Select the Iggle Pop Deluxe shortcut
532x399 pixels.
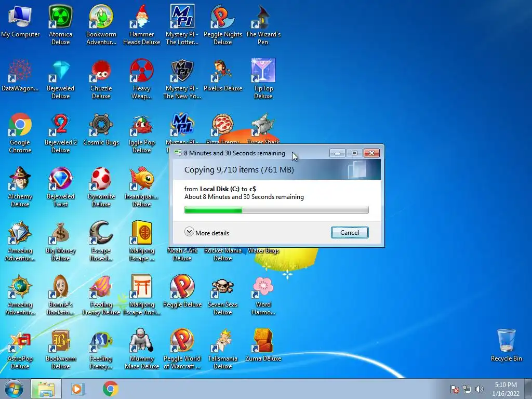[141, 132]
